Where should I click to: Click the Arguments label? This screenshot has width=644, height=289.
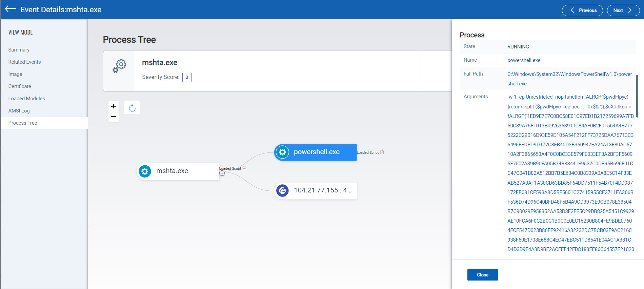(x=476, y=97)
